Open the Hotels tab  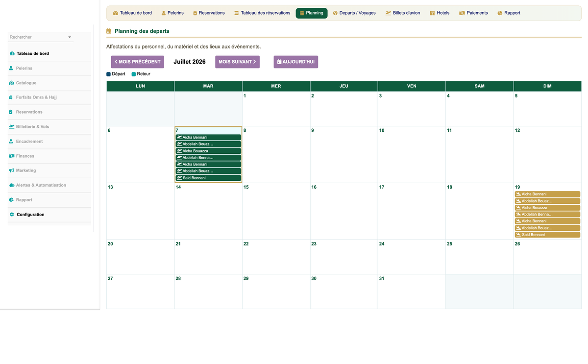tap(440, 13)
